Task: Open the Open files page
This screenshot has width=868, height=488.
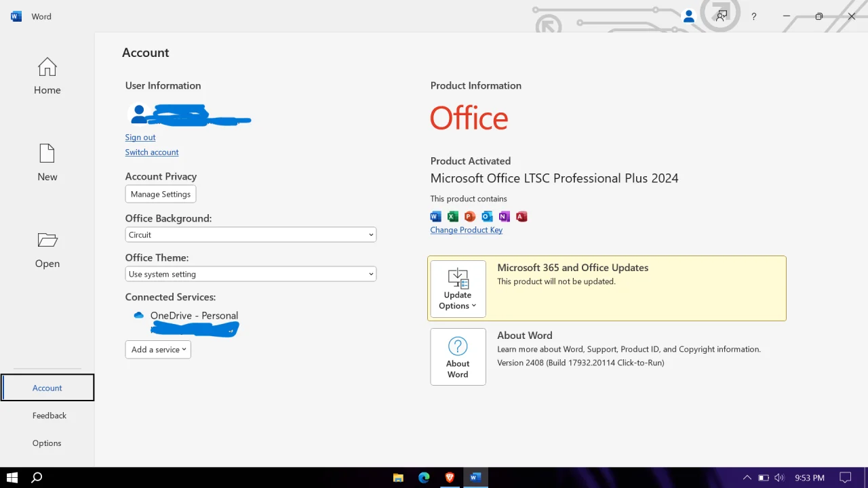Action: pyautogui.click(x=47, y=249)
